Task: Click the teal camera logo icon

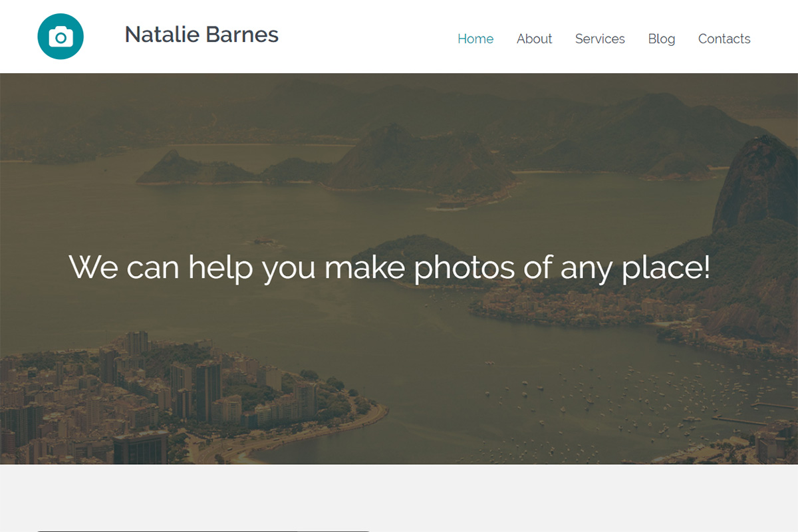Action: pos(61,37)
